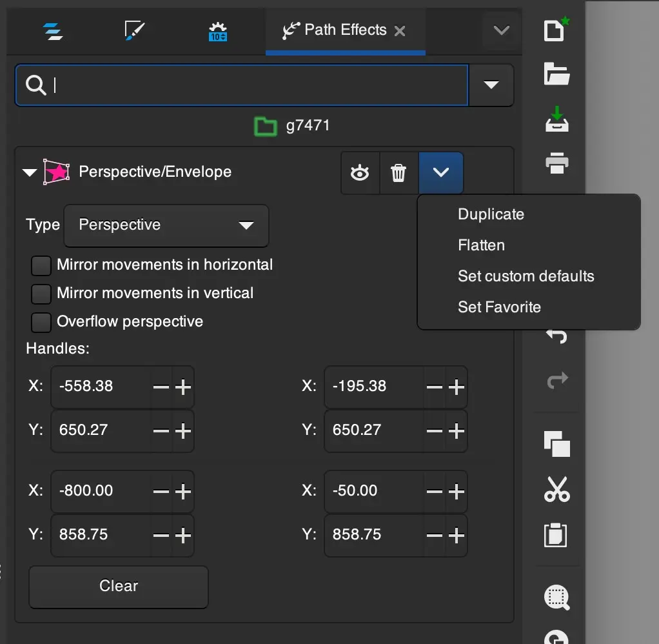The width and height of the screenshot is (659, 644).
Task: Click the Print icon
Action: click(556, 163)
